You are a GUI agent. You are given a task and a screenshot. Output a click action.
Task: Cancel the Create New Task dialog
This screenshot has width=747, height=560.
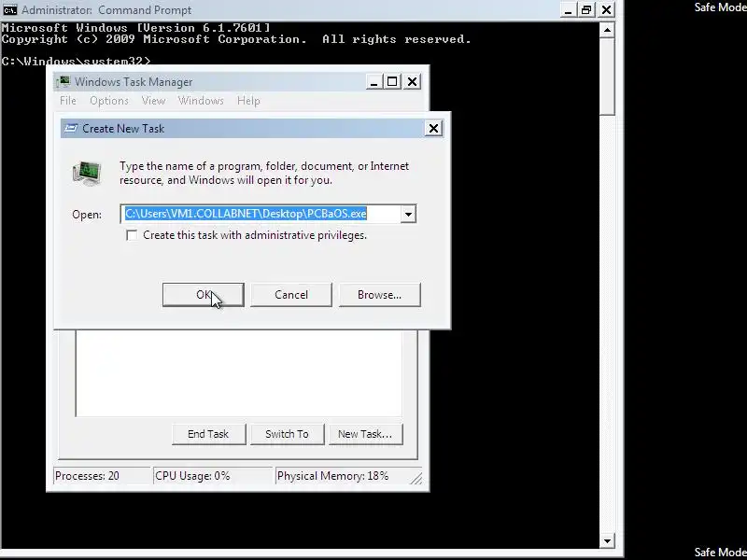tap(291, 295)
